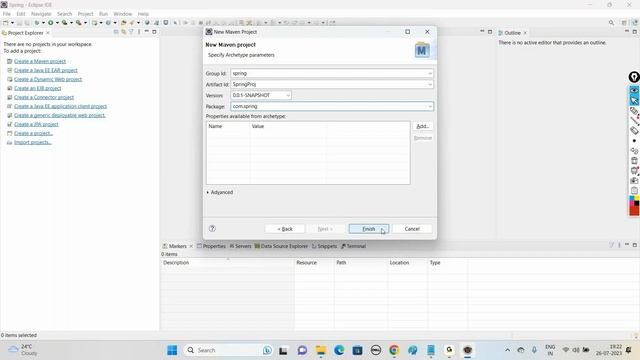Screen dimensions: 640x360
Task: Click Import projects link
Action: [33, 142]
